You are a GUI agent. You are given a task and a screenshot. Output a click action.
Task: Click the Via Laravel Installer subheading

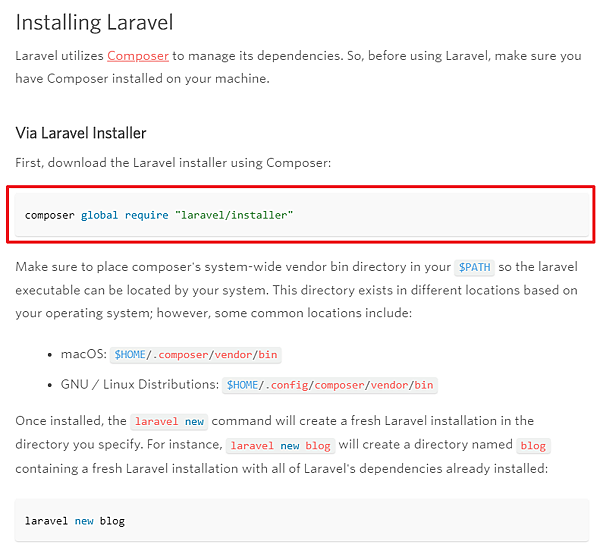tap(81, 133)
